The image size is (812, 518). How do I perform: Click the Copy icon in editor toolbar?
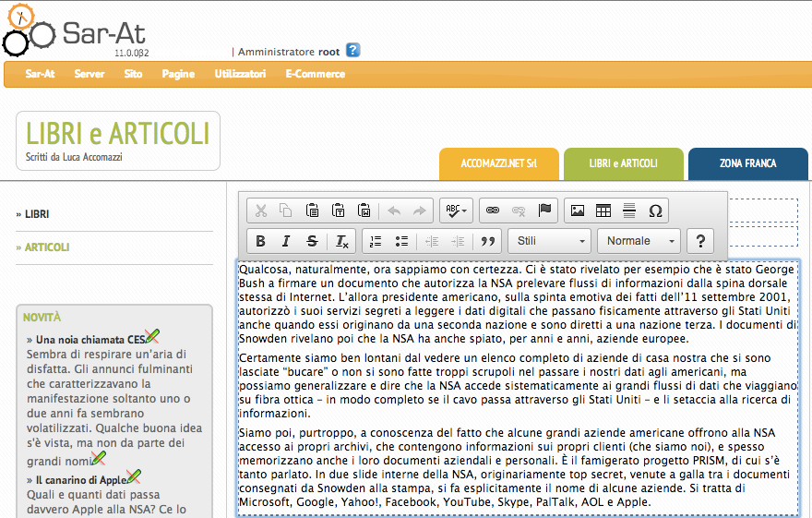tap(286, 211)
